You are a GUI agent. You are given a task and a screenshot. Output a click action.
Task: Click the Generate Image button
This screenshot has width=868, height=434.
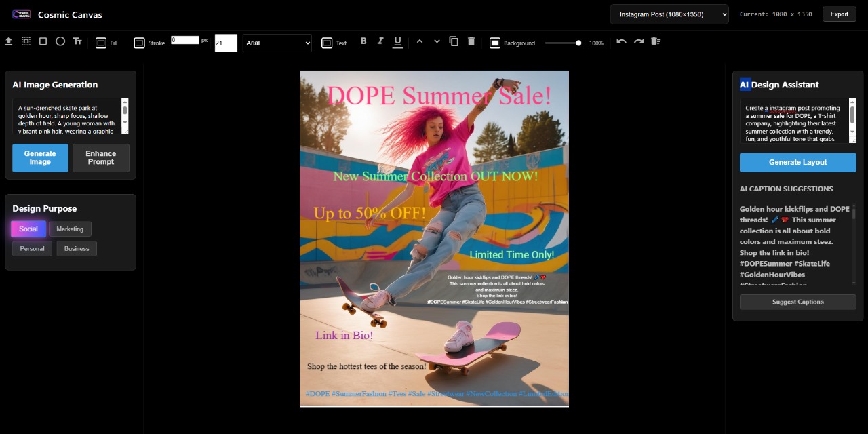point(40,158)
